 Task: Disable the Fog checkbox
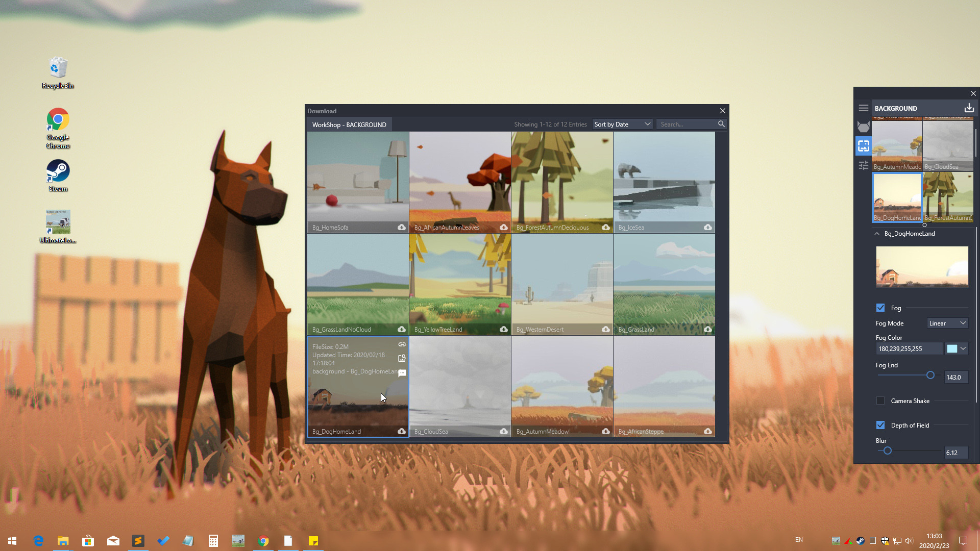tap(880, 308)
